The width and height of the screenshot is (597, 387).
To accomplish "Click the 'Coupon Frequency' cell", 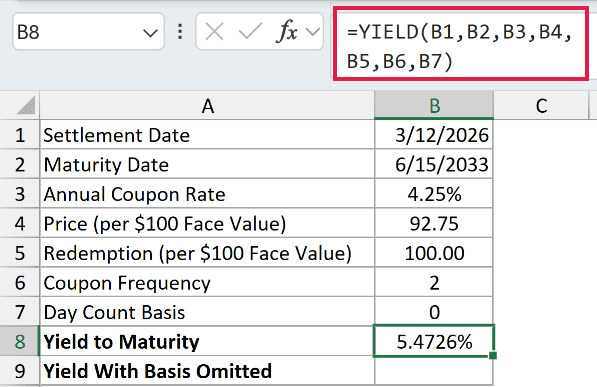I will (207, 283).
